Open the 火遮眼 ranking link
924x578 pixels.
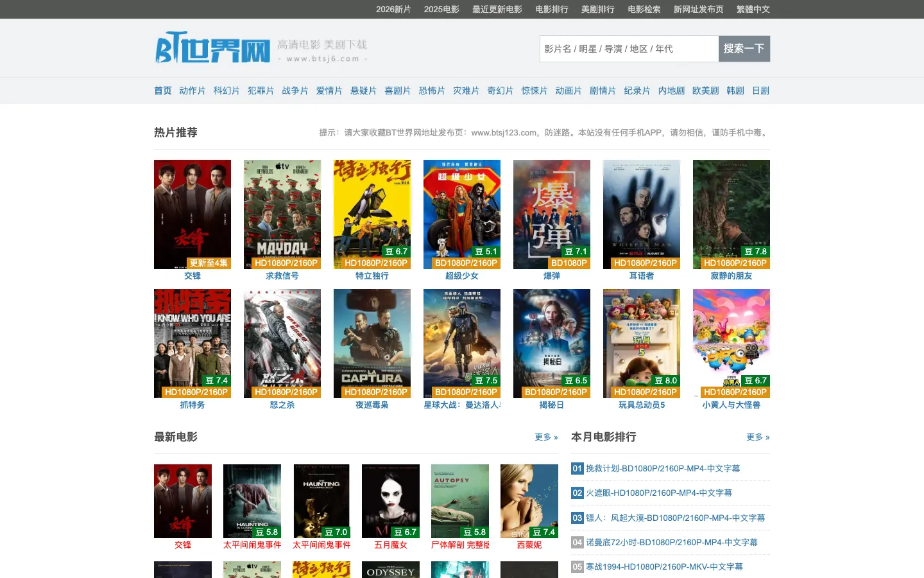point(659,493)
